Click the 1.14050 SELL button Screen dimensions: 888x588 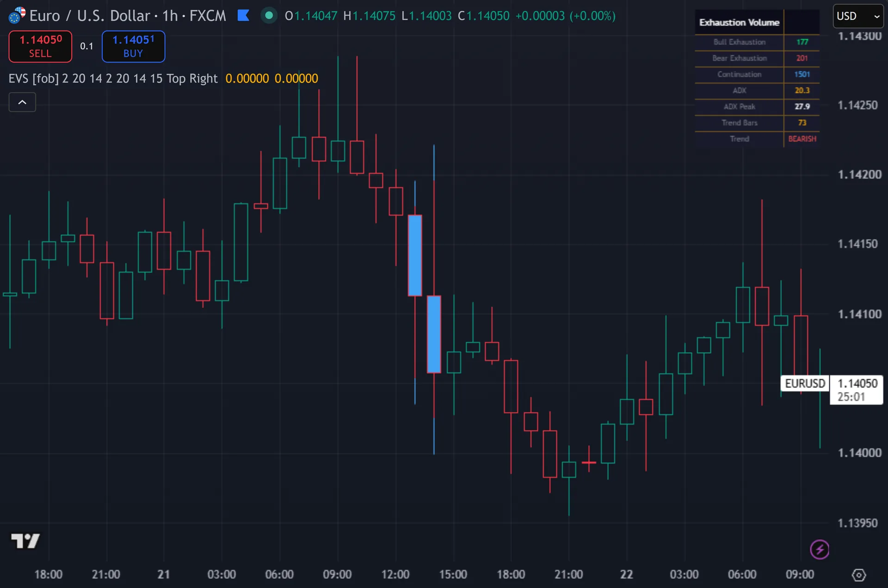coord(40,46)
